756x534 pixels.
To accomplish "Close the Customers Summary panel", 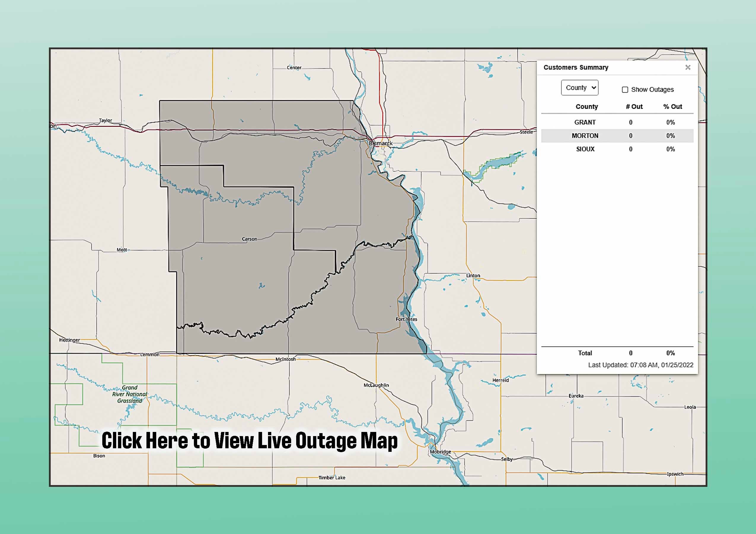I will point(688,68).
